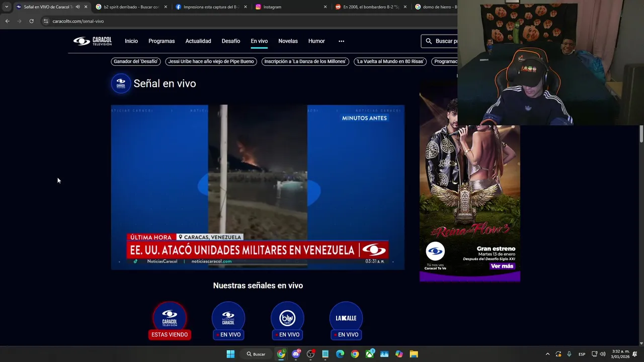This screenshot has height=362, width=644.
Task: Open the volume control in system tray
Action: pyautogui.click(x=603, y=354)
